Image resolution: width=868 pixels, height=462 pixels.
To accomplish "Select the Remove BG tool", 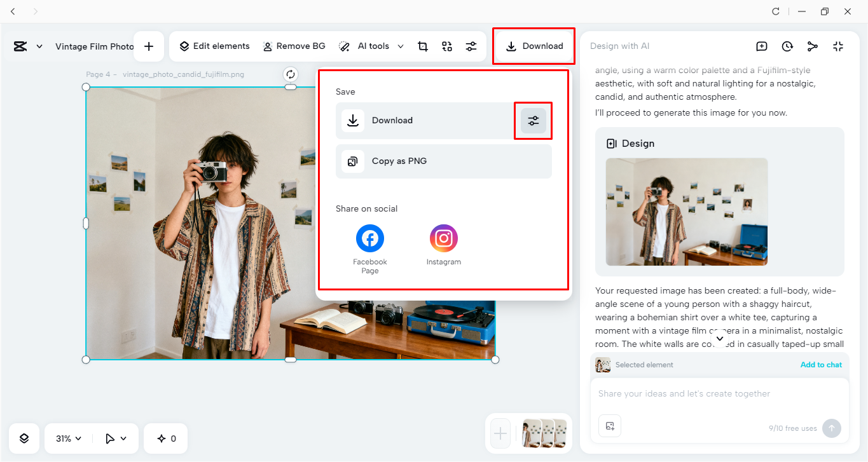I will (294, 46).
